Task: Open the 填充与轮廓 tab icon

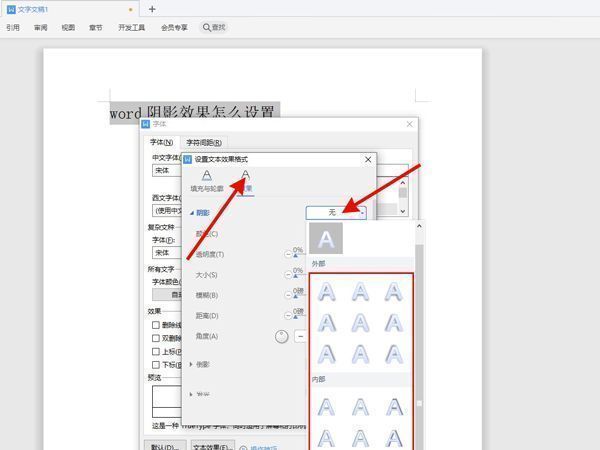Action: coord(207,176)
